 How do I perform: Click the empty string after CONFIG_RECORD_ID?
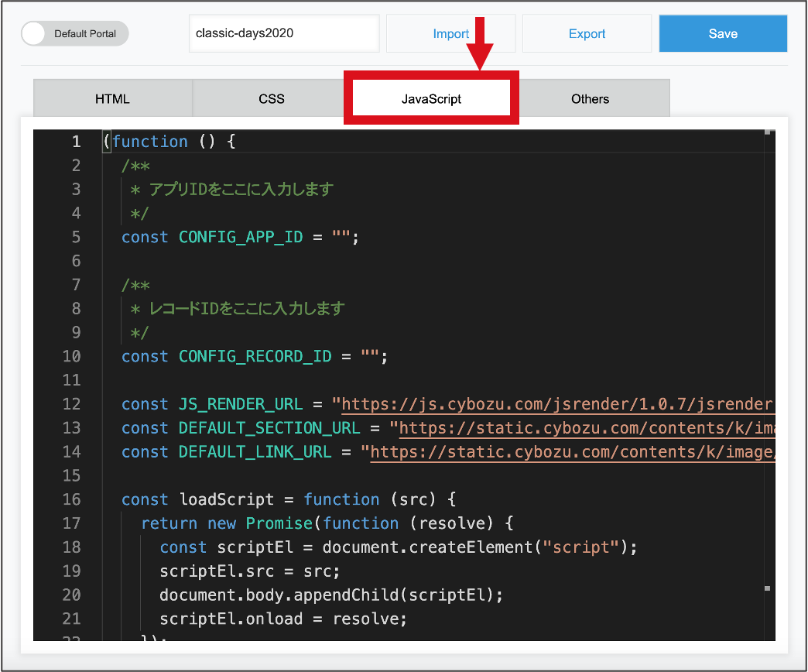pyautogui.click(x=370, y=355)
